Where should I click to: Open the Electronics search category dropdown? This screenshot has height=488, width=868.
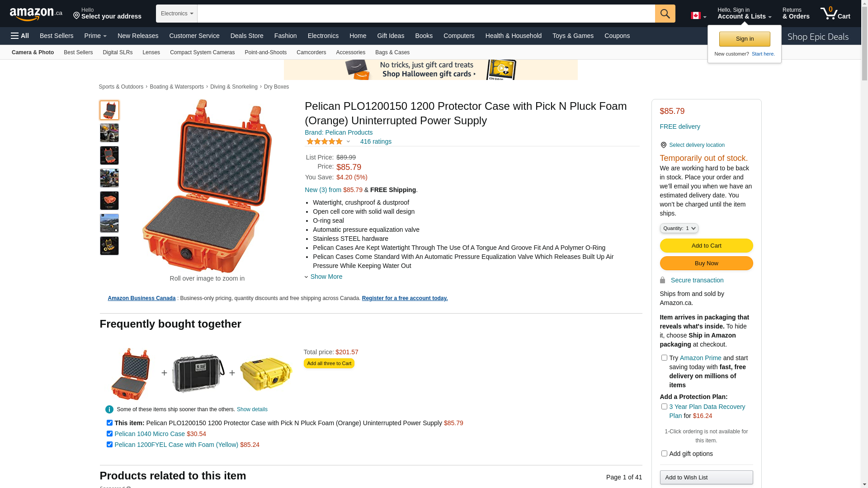[177, 14]
